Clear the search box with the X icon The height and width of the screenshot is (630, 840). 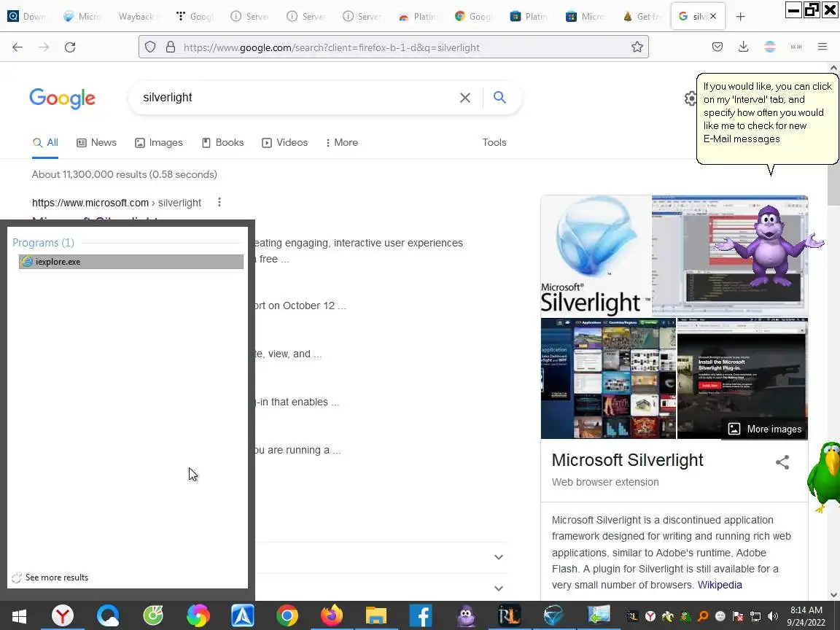465,98
